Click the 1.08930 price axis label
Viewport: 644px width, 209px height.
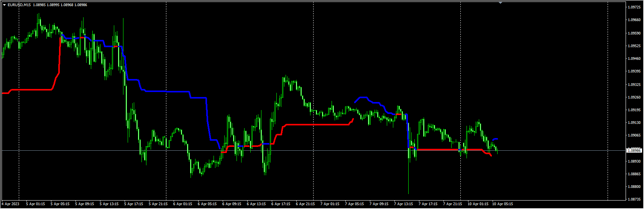(x=634, y=161)
